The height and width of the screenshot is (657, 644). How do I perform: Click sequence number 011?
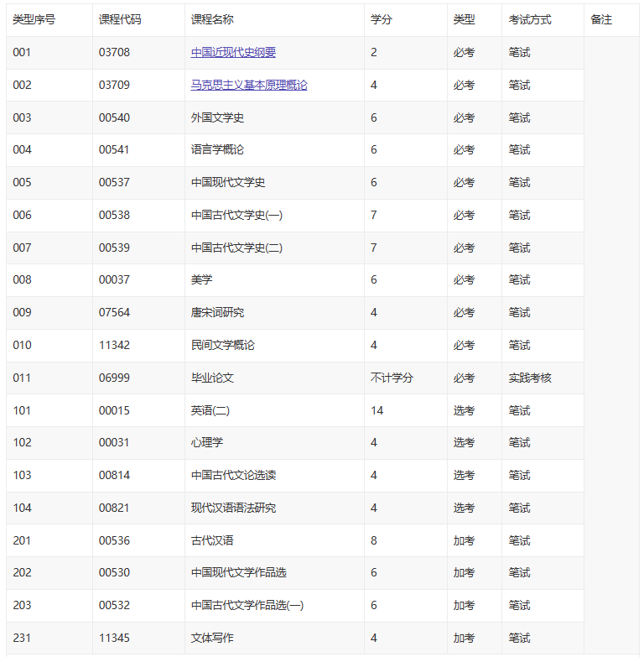pyautogui.click(x=22, y=378)
